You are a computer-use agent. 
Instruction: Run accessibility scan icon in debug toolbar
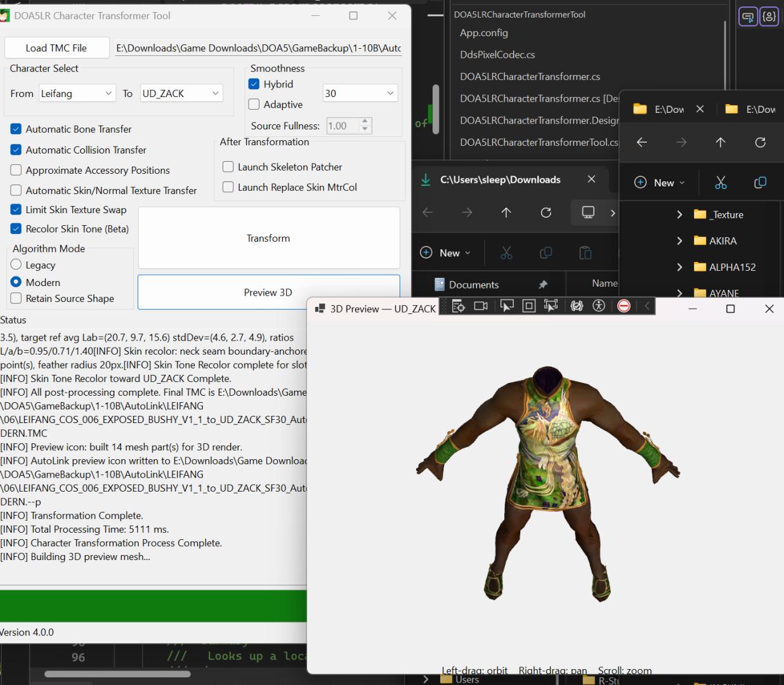tap(599, 306)
